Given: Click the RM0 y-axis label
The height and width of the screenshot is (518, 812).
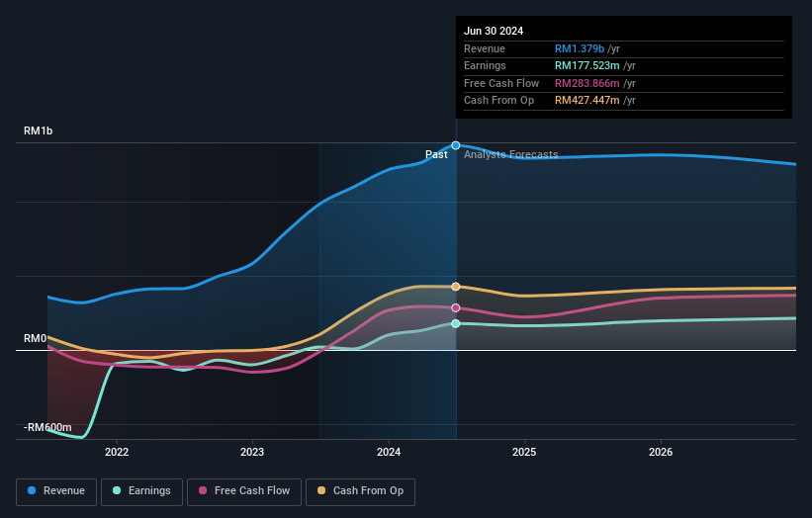Looking at the screenshot, I should (x=36, y=338).
